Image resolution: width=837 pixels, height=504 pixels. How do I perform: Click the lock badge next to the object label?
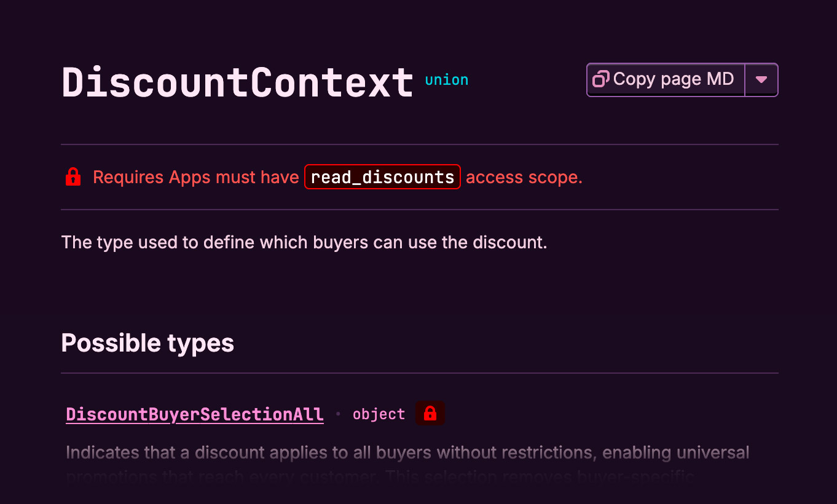[430, 413]
